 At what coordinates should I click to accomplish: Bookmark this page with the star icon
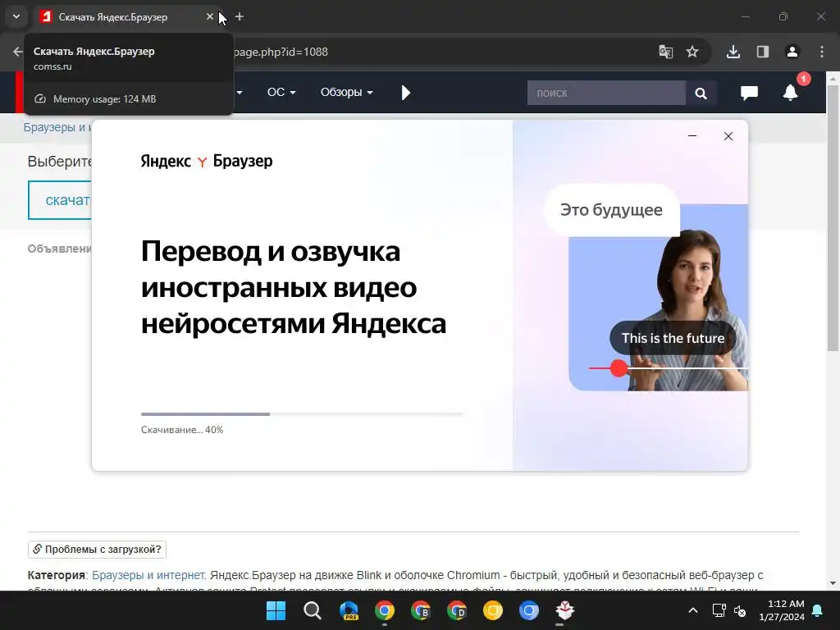[x=692, y=52]
